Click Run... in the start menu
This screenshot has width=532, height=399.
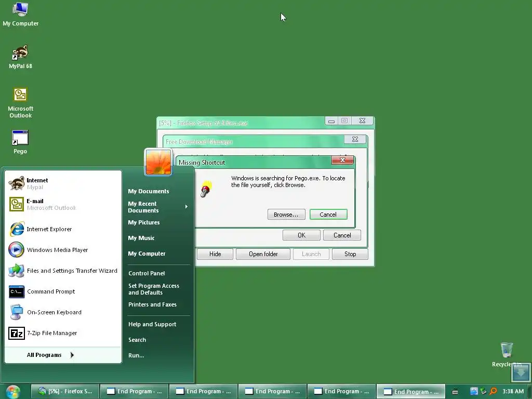point(136,355)
